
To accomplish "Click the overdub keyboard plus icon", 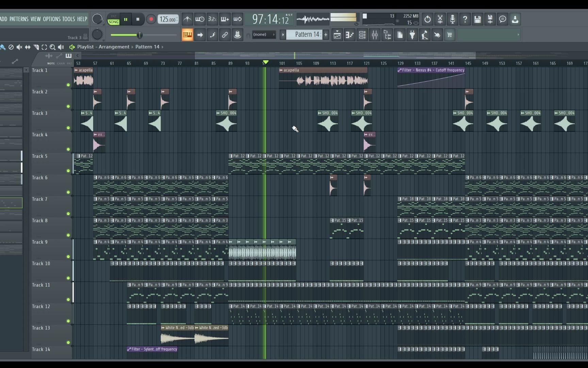I will click(x=225, y=19).
